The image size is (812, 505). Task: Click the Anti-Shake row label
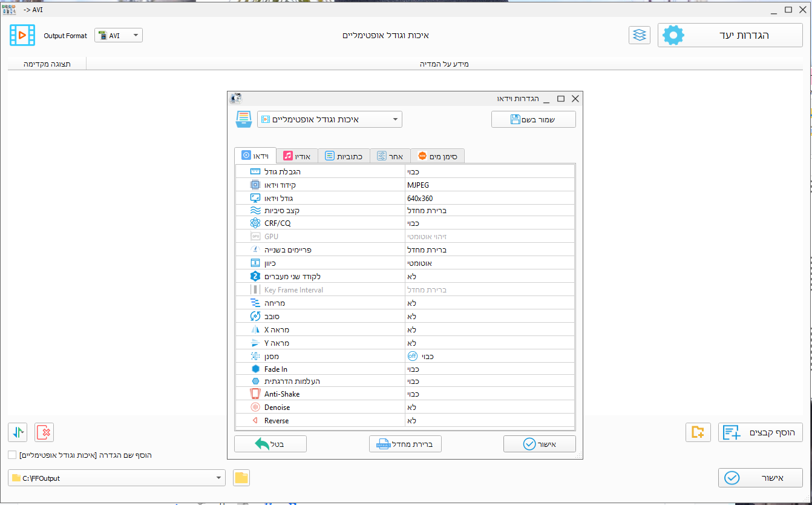coord(282,394)
